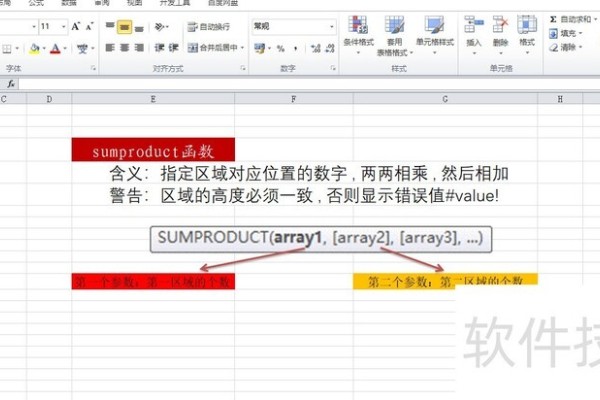This screenshot has height=400, width=600.
Task: Open font name dropdown arrow
Action: [34, 26]
